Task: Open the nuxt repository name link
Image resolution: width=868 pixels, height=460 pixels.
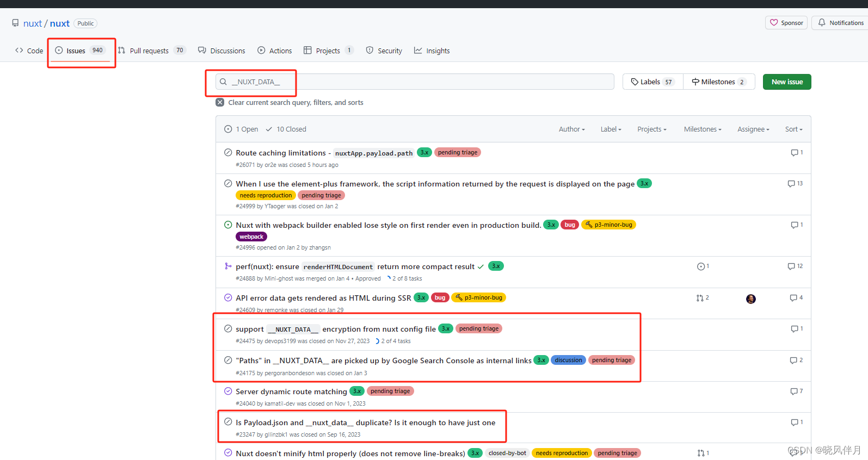Action: point(60,23)
